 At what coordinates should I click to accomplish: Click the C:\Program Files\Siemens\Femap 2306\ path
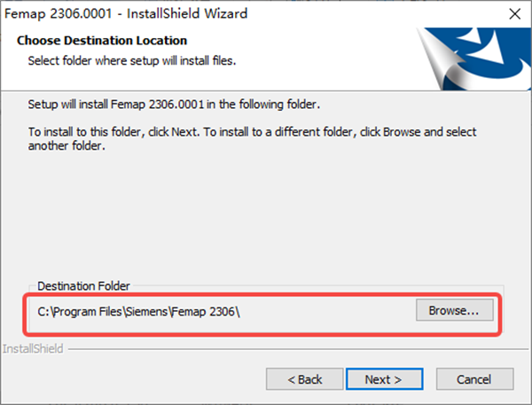(139, 312)
